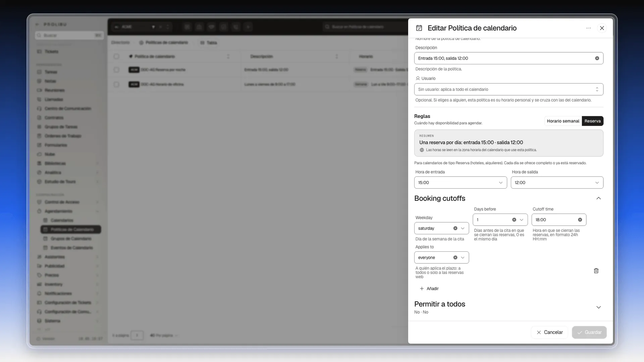This screenshot has width=644, height=362.
Task: Clear the Applies to everyone value
Action: click(x=455, y=257)
